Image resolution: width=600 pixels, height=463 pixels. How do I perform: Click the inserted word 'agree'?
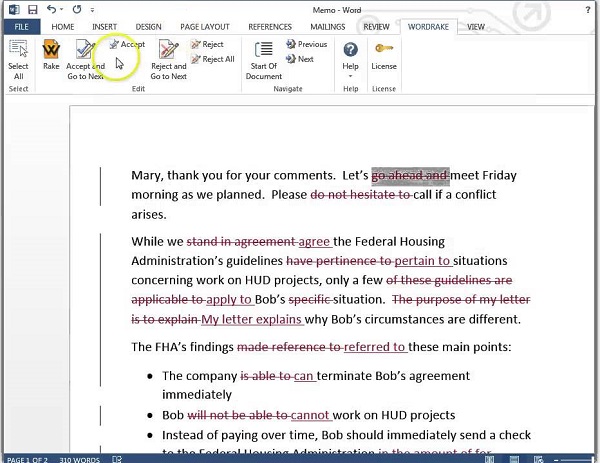coord(315,242)
